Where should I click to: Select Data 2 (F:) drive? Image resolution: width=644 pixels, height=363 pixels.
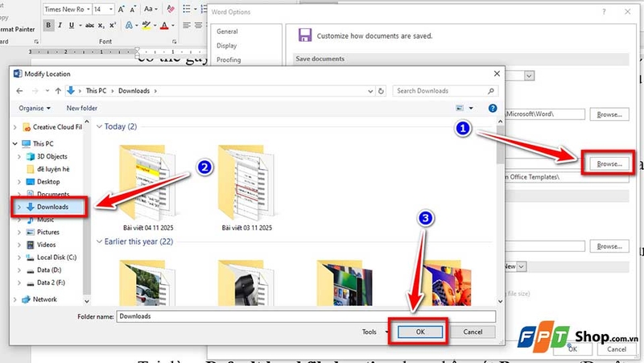(51, 283)
